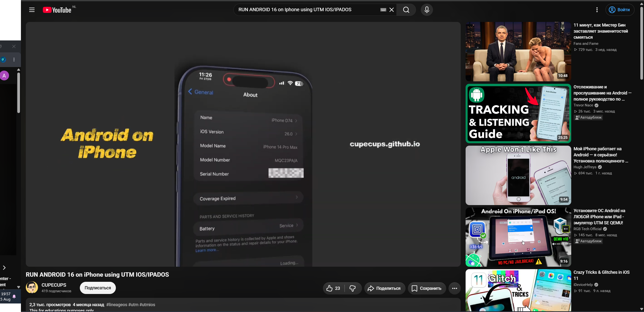644x312 pixels.
Task: Click the CUPECUPS channel avatar
Action: click(x=32, y=287)
